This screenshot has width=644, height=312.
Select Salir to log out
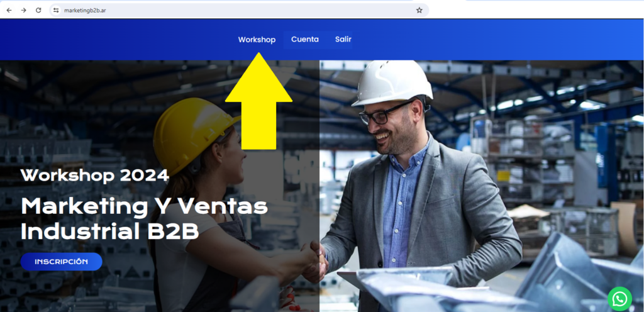(343, 40)
